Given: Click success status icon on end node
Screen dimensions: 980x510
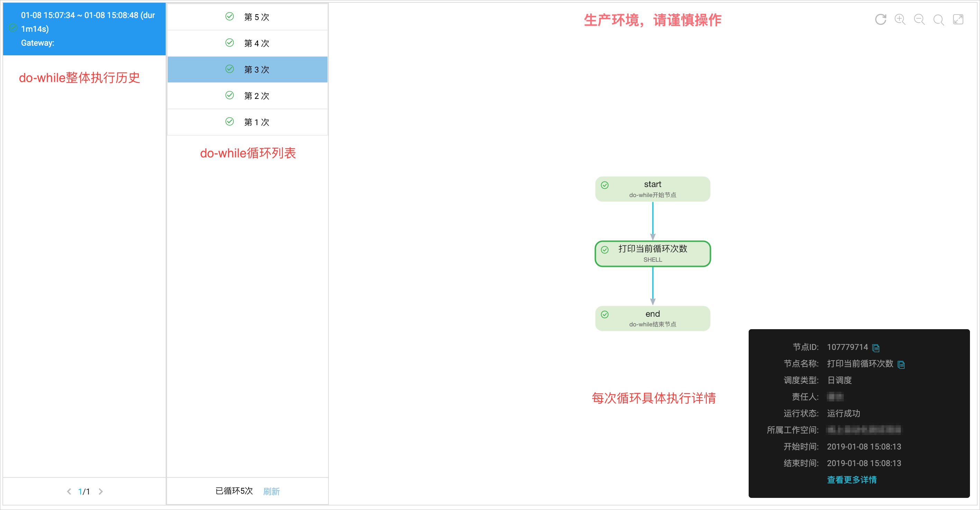Looking at the screenshot, I should pyautogui.click(x=604, y=315).
